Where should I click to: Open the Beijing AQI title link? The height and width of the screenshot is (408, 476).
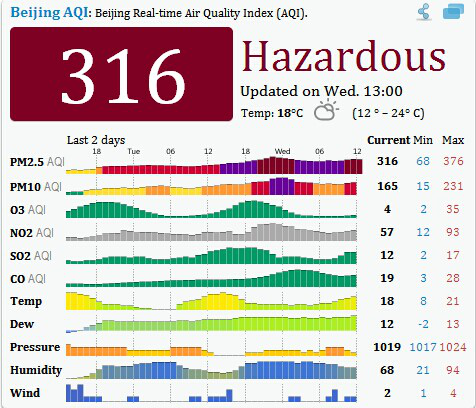pos(50,13)
